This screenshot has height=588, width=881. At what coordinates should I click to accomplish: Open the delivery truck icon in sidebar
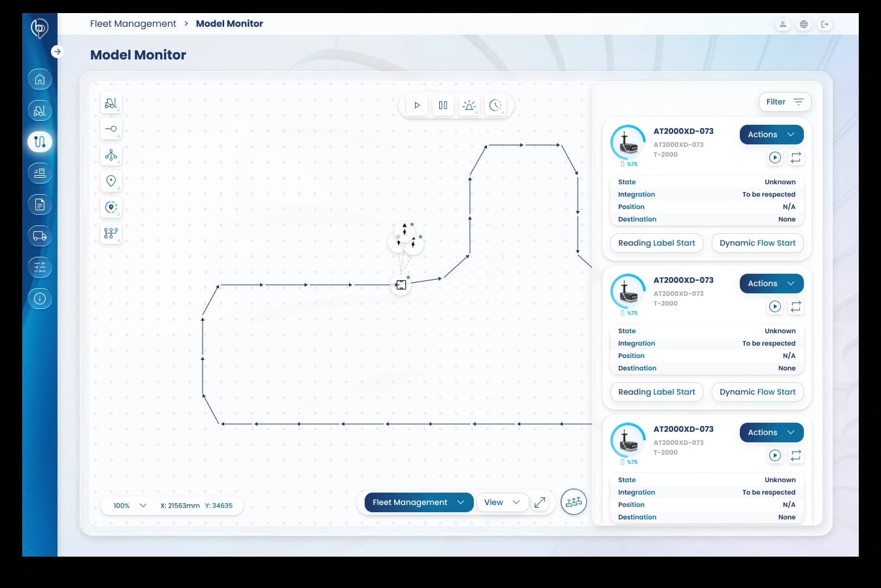[x=40, y=236]
